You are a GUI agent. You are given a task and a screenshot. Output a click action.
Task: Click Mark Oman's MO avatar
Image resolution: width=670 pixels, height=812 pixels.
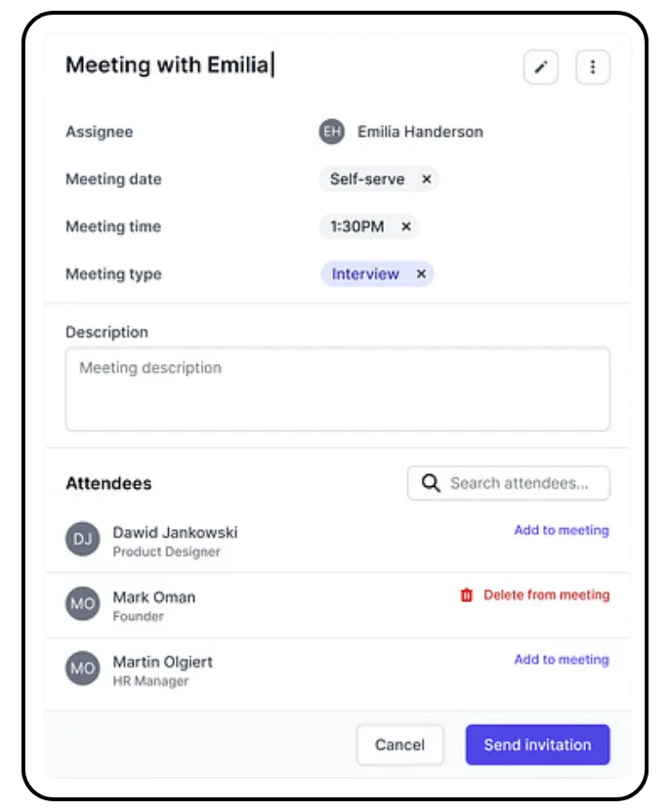point(83,603)
